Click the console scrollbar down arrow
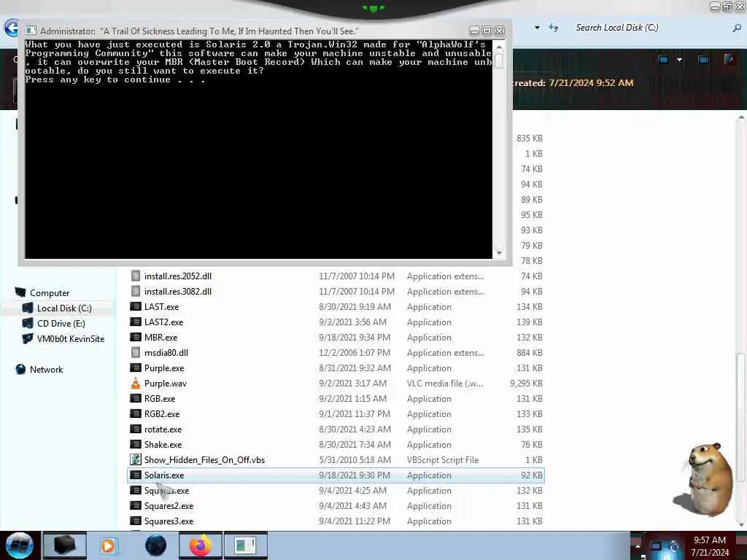Image resolution: width=747 pixels, height=560 pixels. [499, 253]
